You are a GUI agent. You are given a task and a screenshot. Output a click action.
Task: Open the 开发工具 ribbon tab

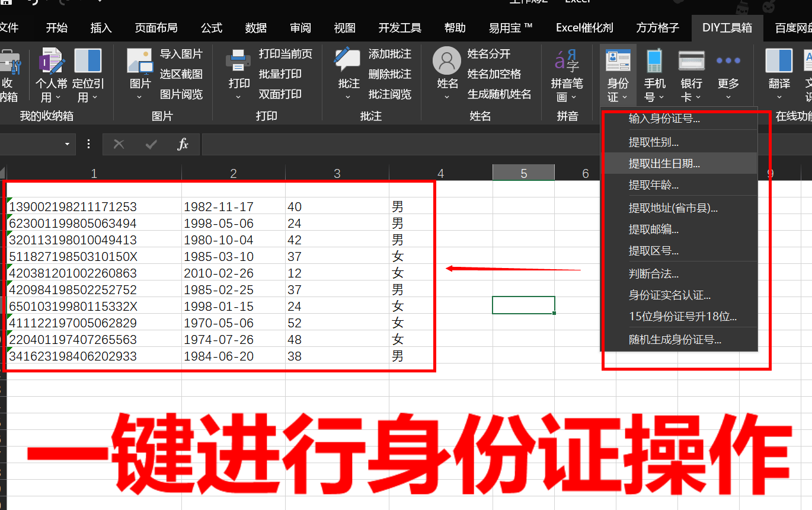[399, 27]
